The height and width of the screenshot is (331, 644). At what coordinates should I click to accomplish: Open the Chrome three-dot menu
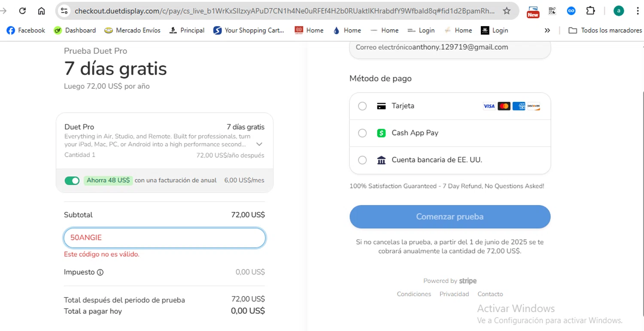click(638, 11)
